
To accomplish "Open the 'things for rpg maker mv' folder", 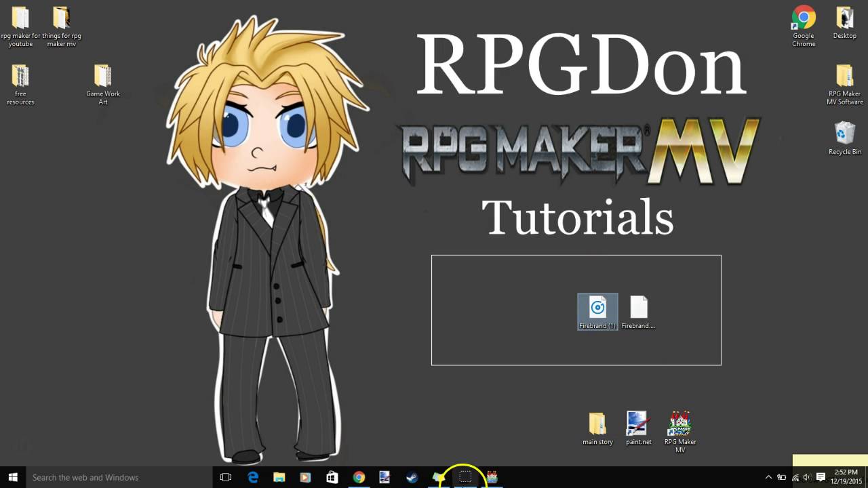I will pos(61,27).
